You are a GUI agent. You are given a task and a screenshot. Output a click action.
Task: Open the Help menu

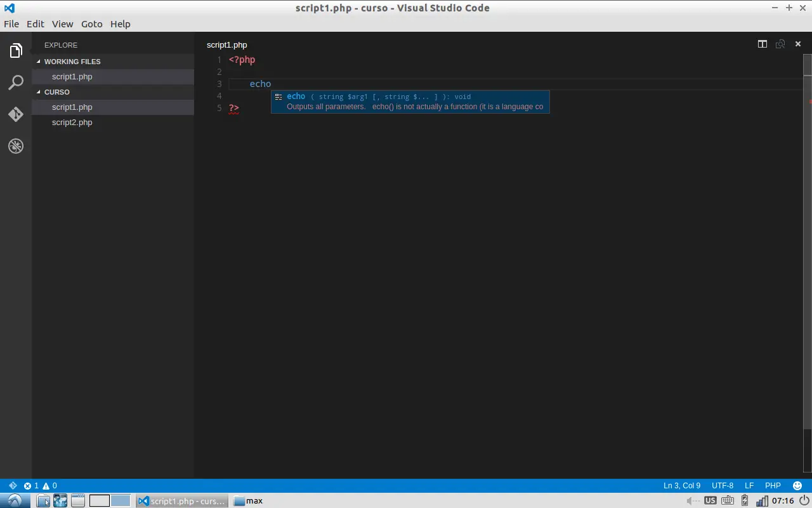(121, 23)
